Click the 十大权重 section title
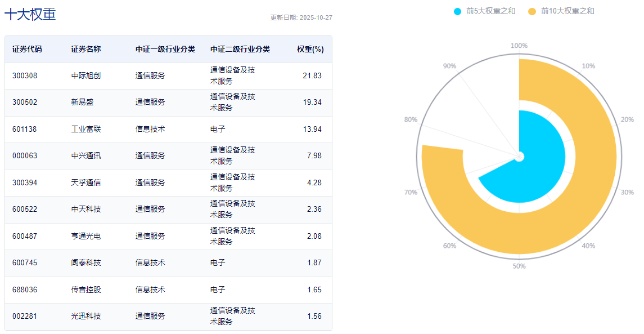644x334 pixels. click(x=30, y=15)
